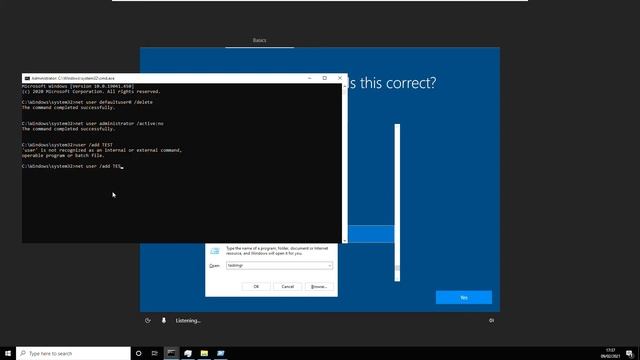Click the 'Is this correct?' heading

coord(392,83)
